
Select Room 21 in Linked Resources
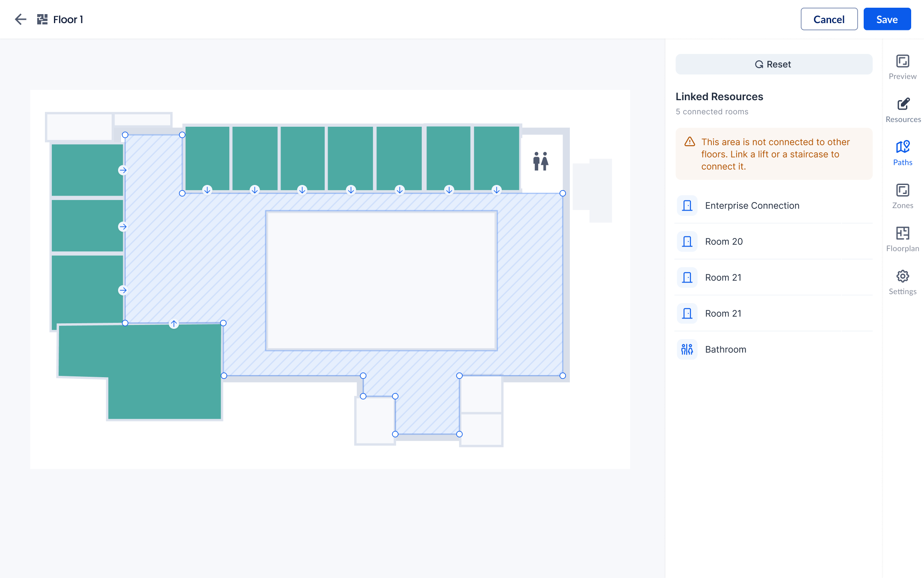(723, 277)
